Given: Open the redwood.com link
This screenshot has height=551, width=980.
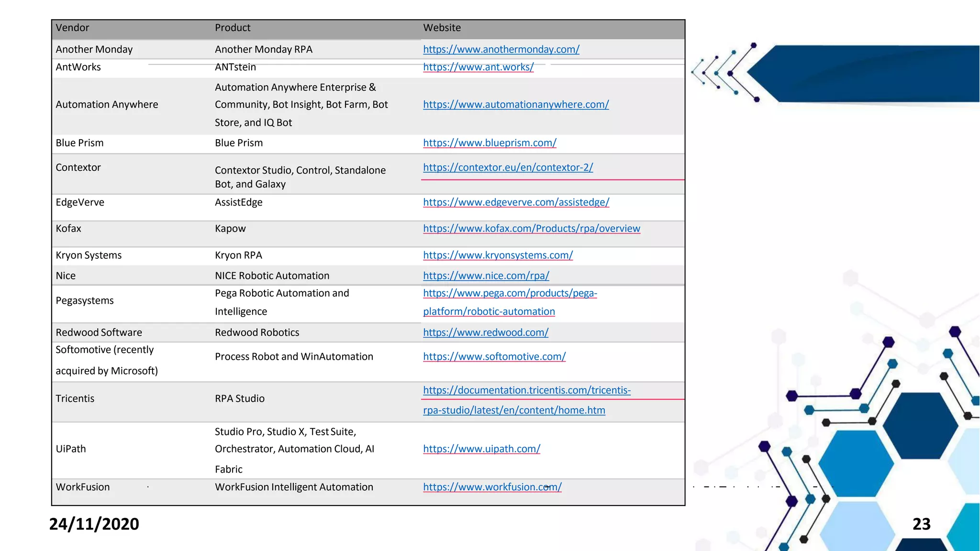Looking at the screenshot, I should [486, 332].
